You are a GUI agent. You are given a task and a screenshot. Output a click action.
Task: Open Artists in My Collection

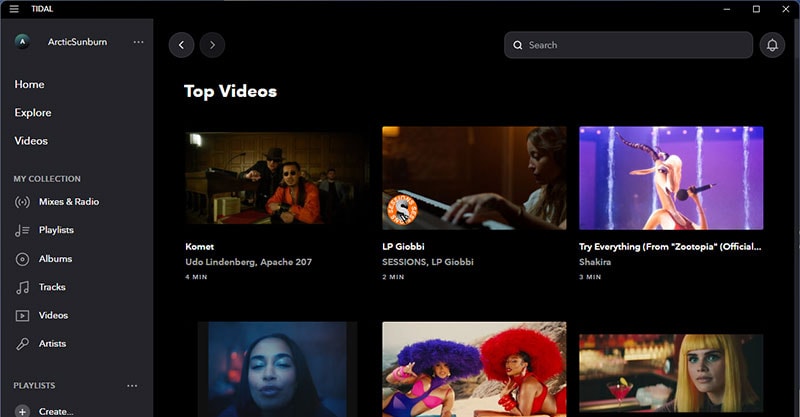(x=52, y=344)
